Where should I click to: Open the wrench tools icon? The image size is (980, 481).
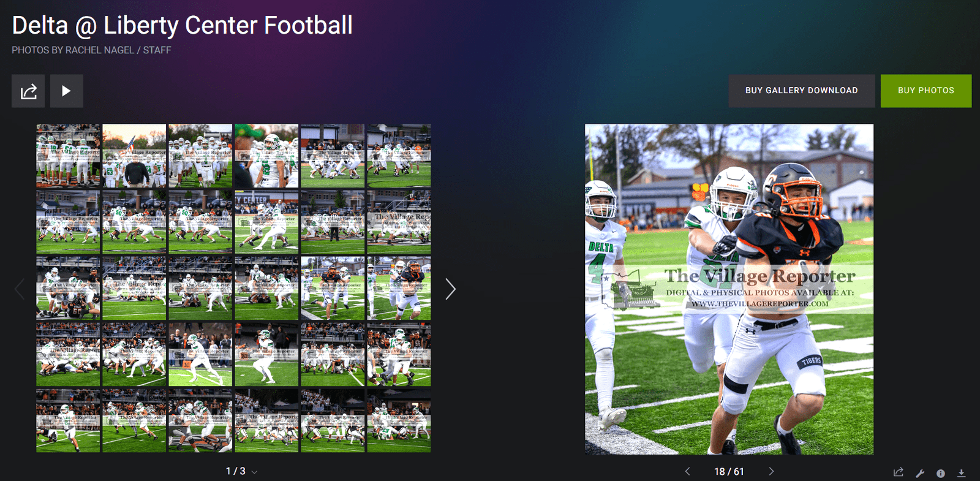click(920, 472)
